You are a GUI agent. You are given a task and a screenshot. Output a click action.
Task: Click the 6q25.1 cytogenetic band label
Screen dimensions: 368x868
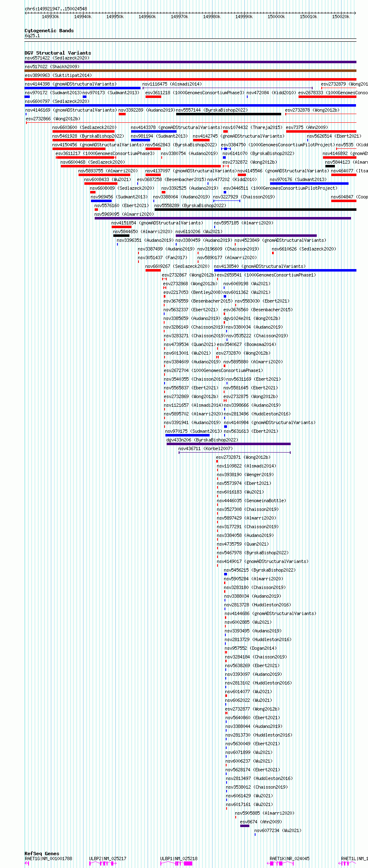(32, 36)
